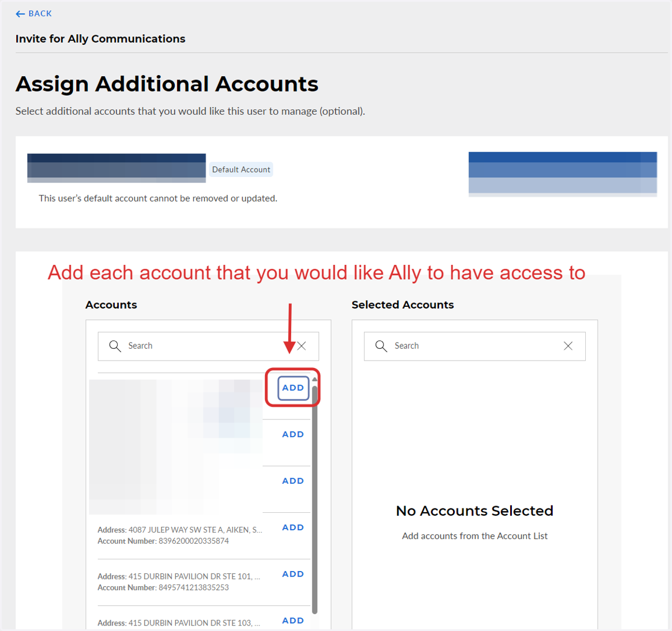Screen dimensions: 672x631
Task: Clear the Selected Accounts search with X
Action: pos(568,346)
